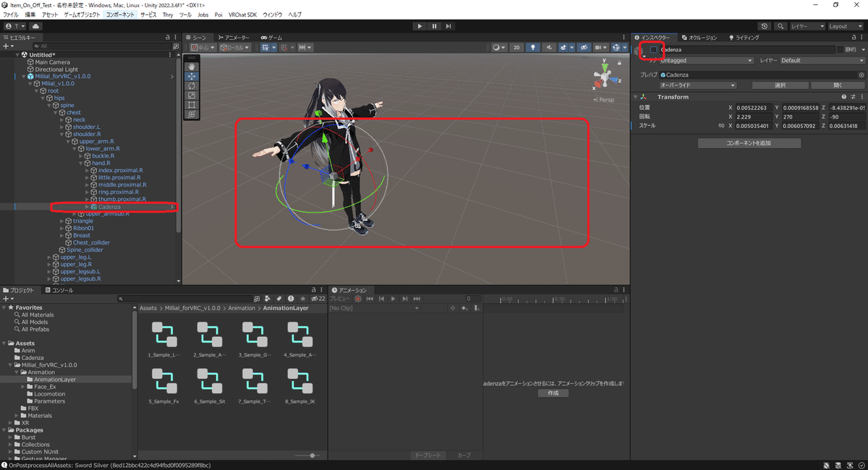This screenshot has height=470, width=868.
Task: Click the cloud services icon
Action: click(35, 26)
